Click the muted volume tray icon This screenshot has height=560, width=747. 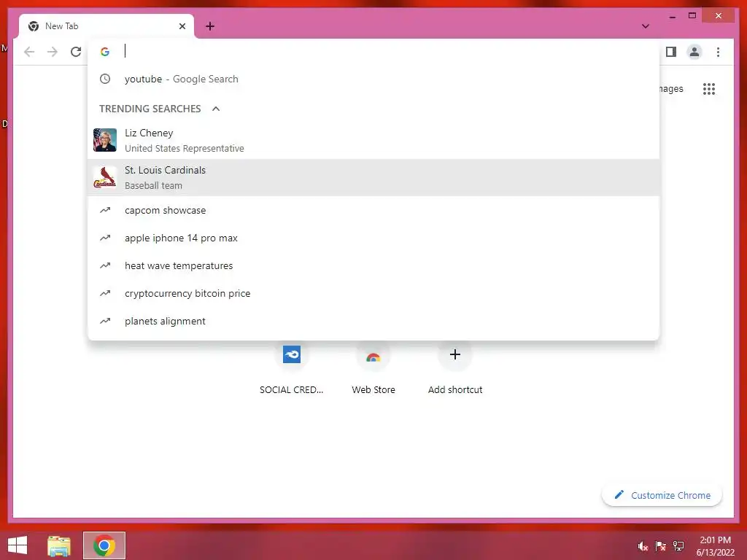[x=643, y=546]
